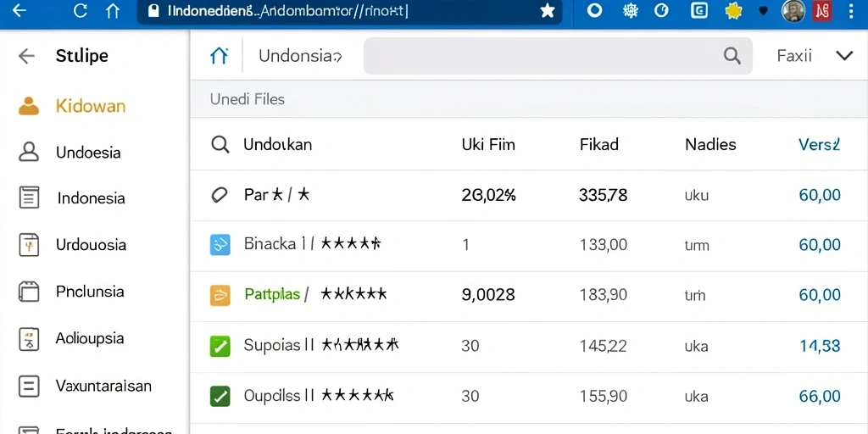Click the orange icon in the Pattpilas row
868x434 pixels.
[220, 295]
